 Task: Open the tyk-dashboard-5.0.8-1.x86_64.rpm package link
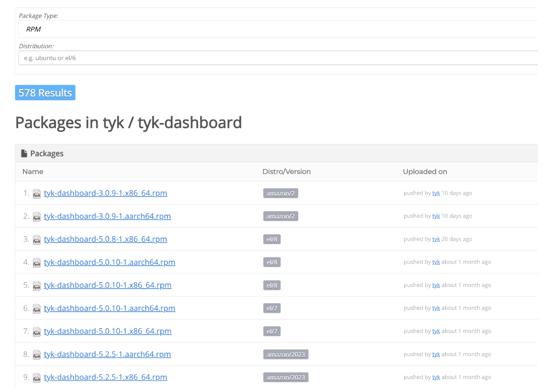point(106,239)
